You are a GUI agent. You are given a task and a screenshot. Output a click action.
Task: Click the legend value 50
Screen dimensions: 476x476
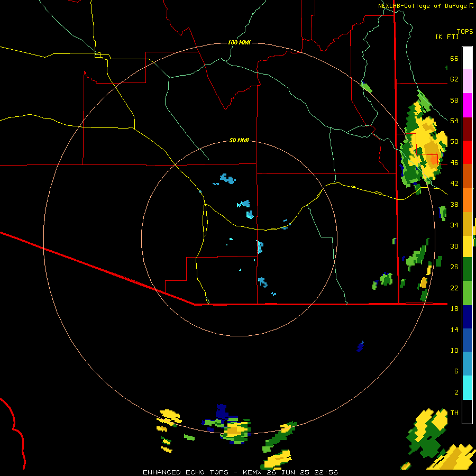pyautogui.click(x=454, y=142)
